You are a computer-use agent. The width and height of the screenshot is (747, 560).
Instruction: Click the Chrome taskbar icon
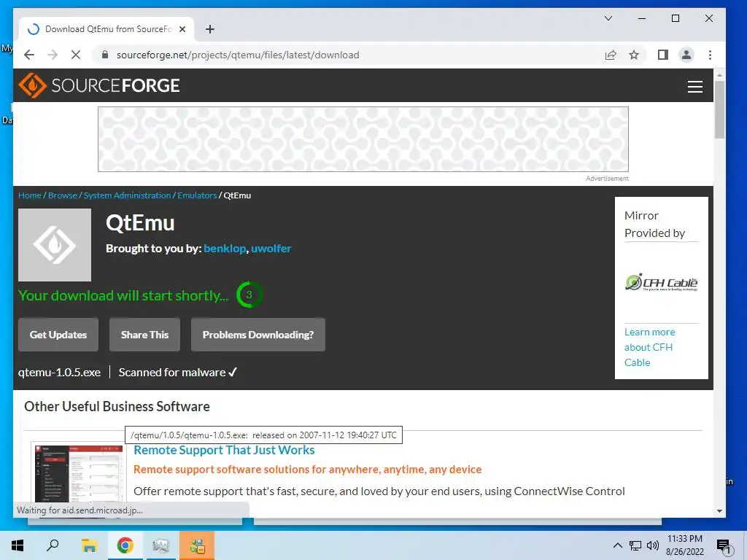tap(125, 545)
